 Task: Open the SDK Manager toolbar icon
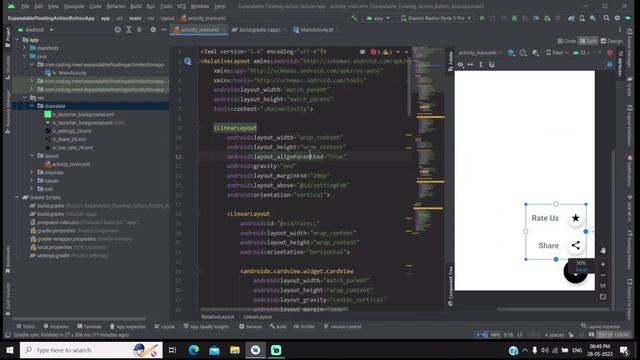593,18
